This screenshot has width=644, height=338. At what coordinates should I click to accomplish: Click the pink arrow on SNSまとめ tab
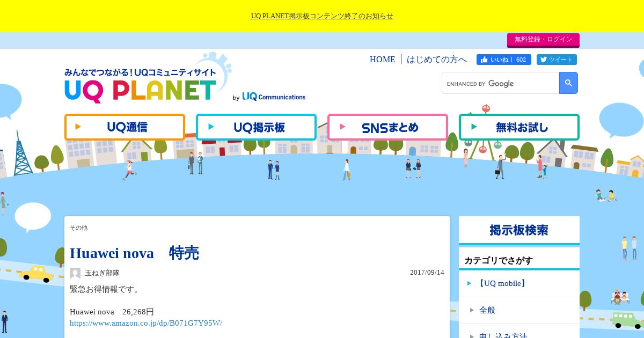(x=343, y=127)
